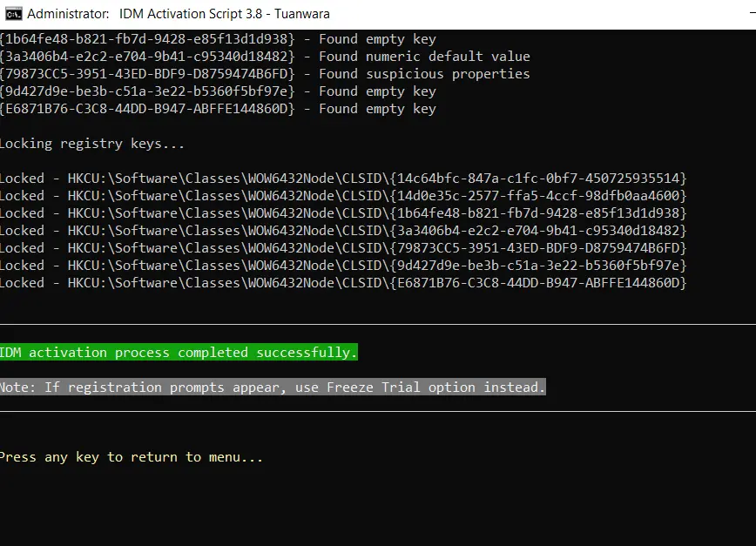Click the Locked line ending 98dfb0aa4600
Viewport: 756px width, 546px height.
point(343,196)
